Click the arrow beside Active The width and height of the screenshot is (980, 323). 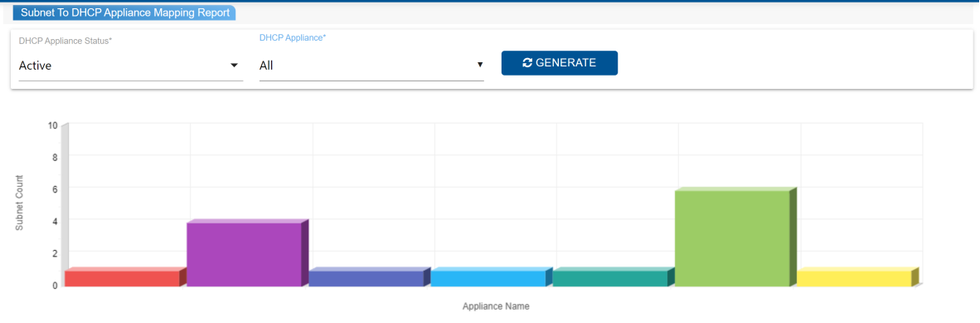tap(235, 65)
